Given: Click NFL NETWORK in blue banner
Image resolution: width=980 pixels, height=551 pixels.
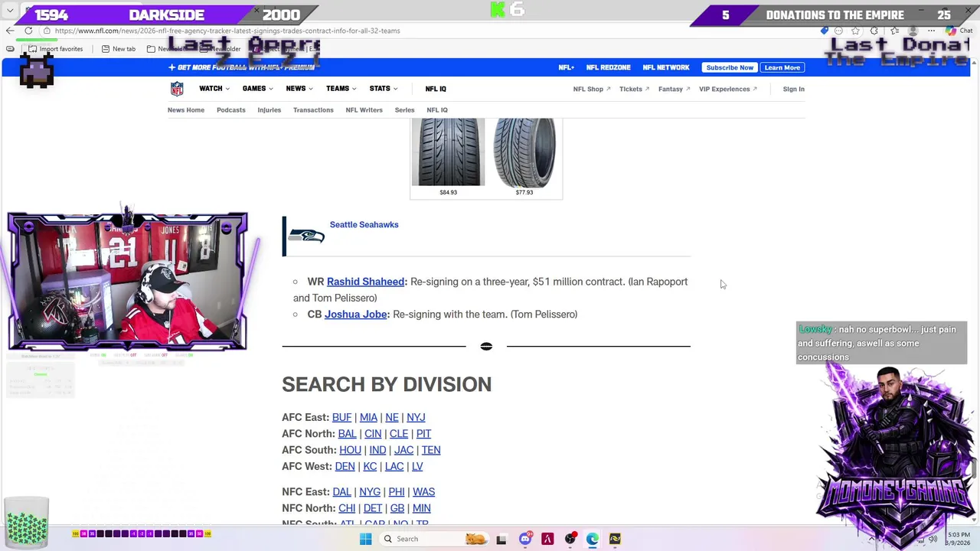Looking at the screenshot, I should click(x=666, y=67).
